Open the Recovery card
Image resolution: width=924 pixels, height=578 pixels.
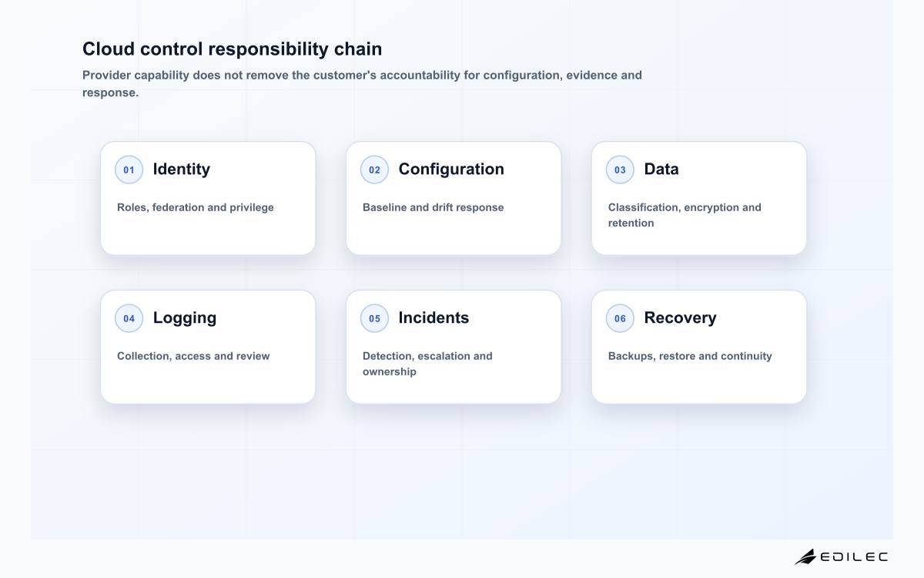pos(699,347)
